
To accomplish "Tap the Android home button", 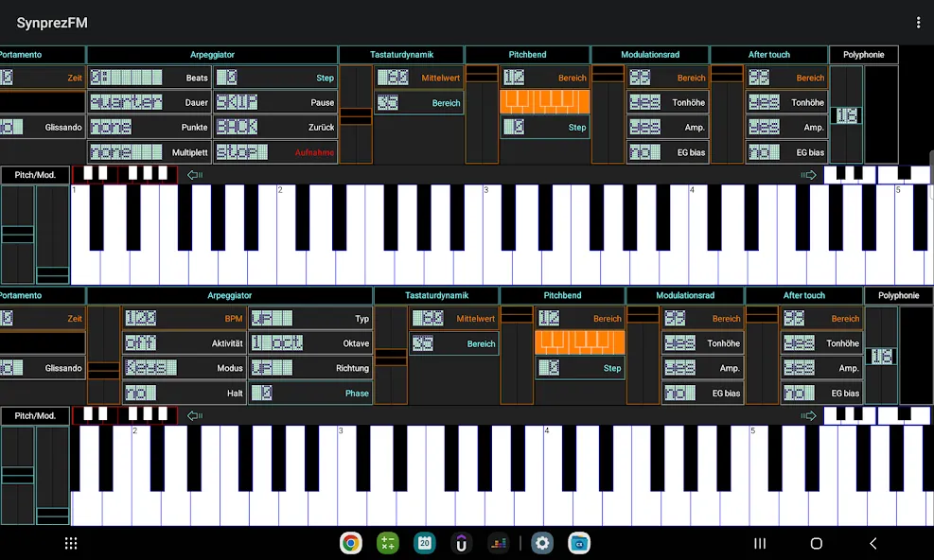I will point(816,543).
